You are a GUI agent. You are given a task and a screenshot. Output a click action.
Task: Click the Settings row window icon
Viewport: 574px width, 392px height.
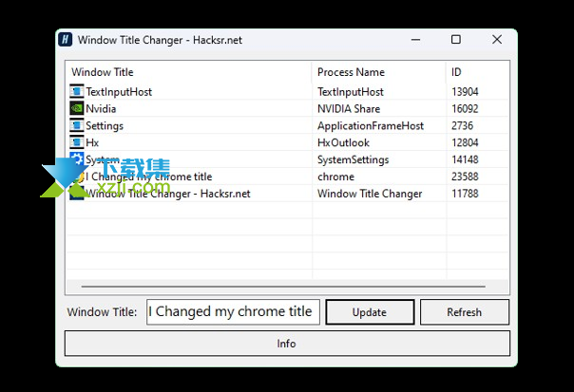(77, 125)
